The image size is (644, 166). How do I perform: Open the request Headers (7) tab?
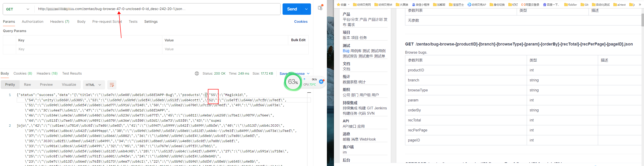click(x=60, y=22)
